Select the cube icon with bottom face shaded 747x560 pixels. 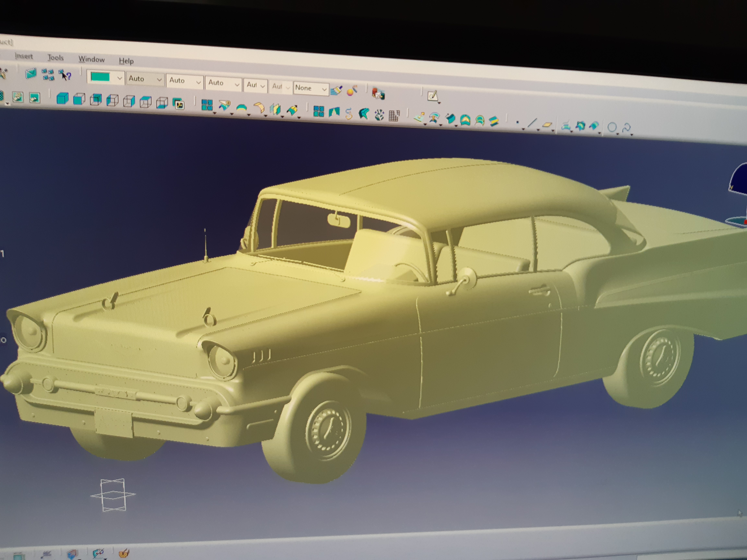(162, 103)
